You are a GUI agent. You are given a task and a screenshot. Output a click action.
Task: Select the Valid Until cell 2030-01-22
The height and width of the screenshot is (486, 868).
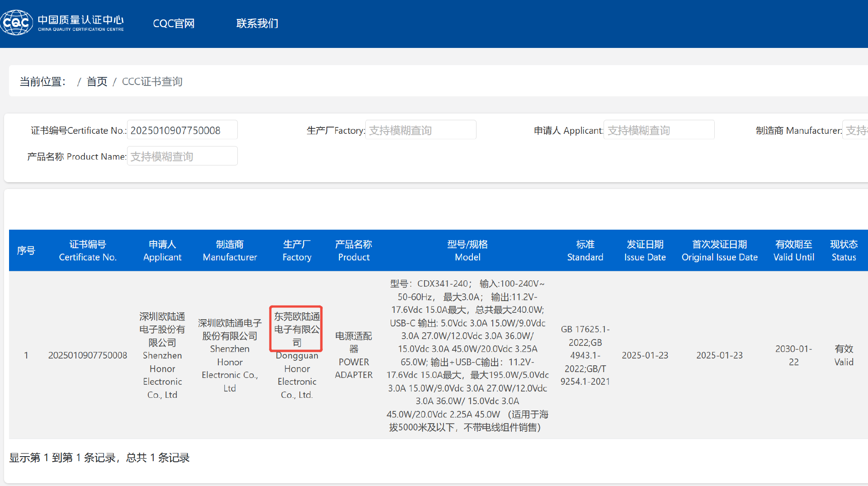click(x=794, y=355)
